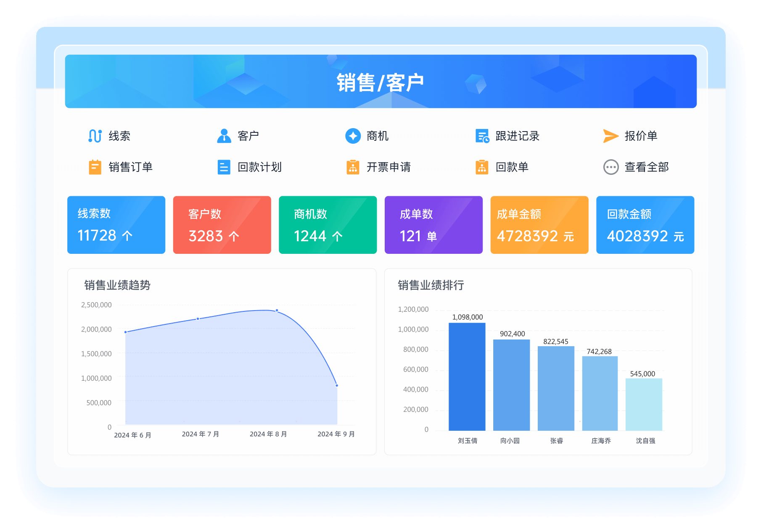This screenshot has width=761, height=532.
Task: Open the 销售订单 (Sales Orders) icon
Action: pyautogui.click(x=96, y=167)
